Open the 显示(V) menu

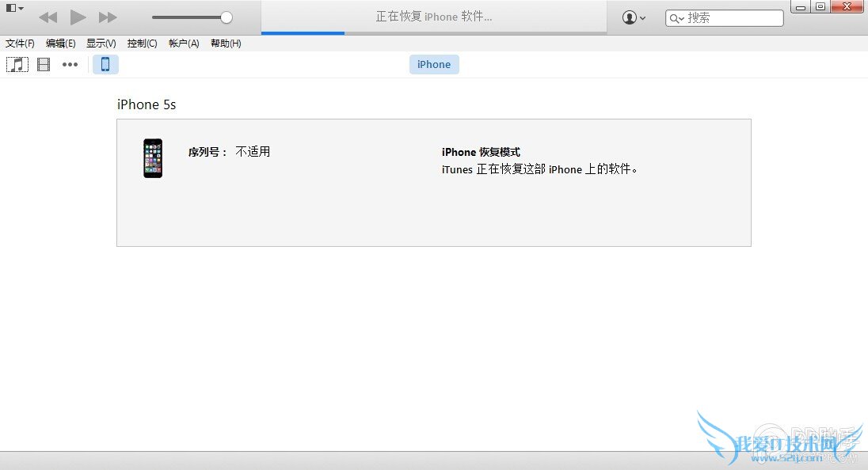(101, 44)
